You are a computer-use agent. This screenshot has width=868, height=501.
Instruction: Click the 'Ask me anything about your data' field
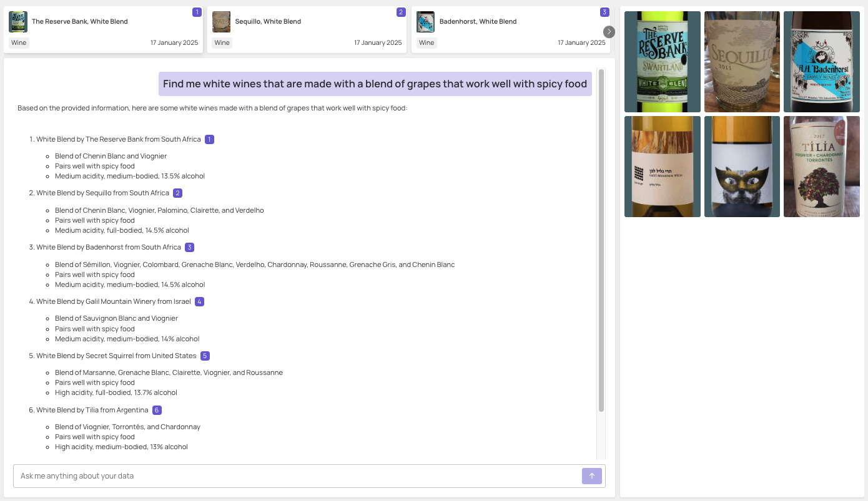297,476
